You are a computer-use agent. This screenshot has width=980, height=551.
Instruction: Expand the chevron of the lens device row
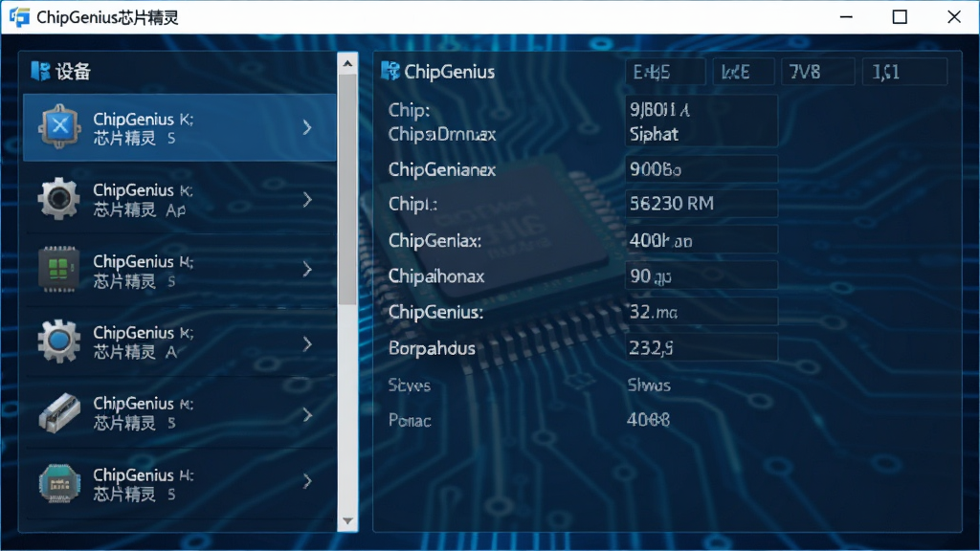click(307, 199)
